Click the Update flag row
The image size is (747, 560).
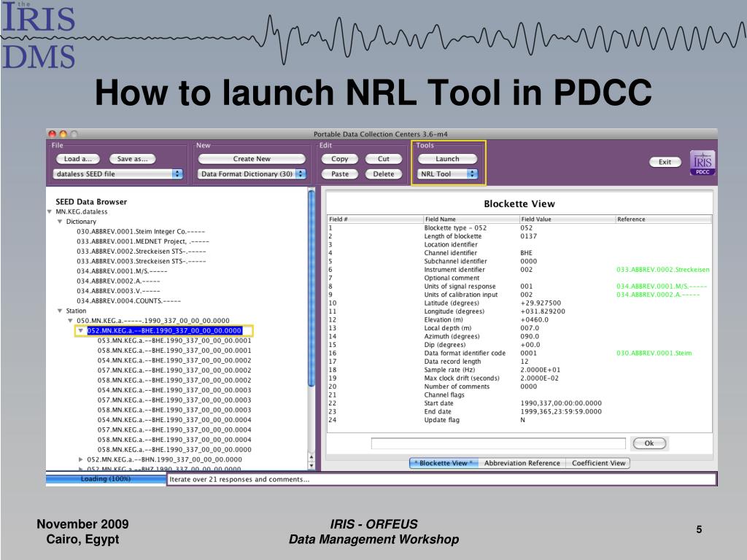coord(519,420)
